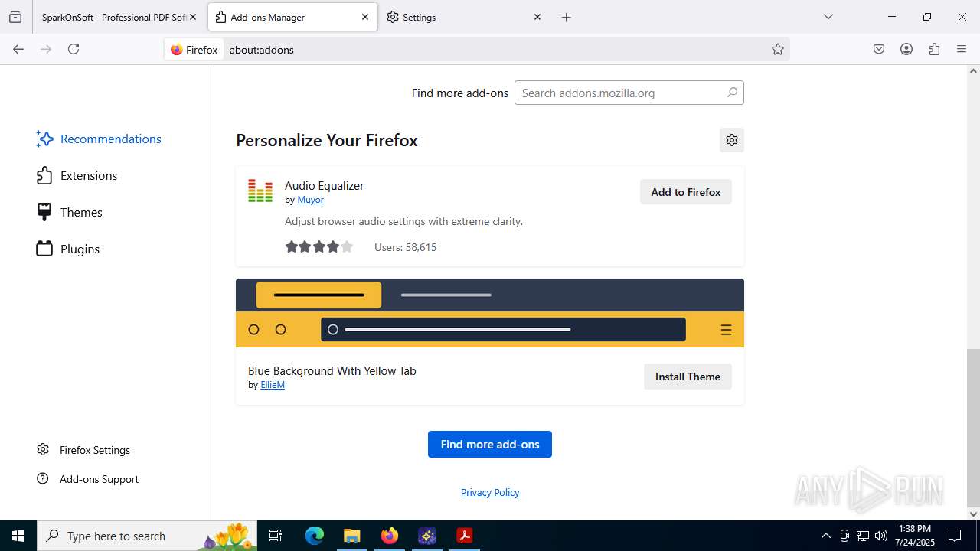
Task: Open the Save to Pocket icon
Action: [879, 49]
